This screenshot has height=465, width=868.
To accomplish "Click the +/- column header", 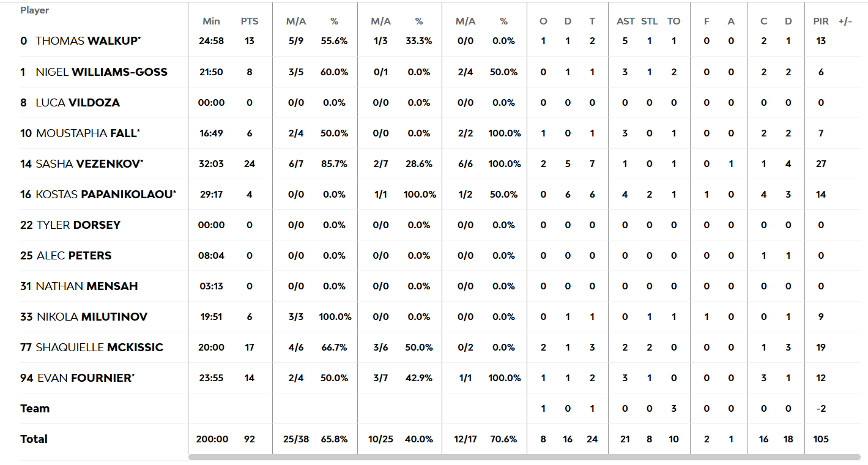I will point(845,21).
